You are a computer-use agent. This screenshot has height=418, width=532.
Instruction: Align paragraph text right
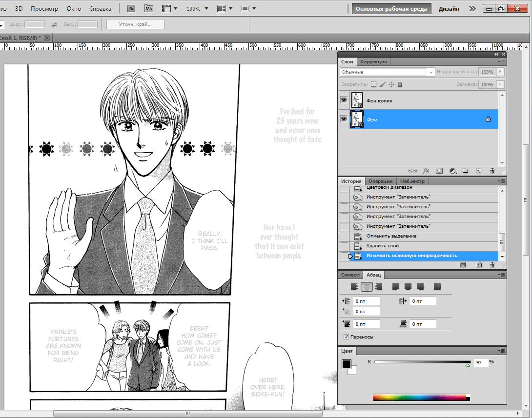coord(379,287)
